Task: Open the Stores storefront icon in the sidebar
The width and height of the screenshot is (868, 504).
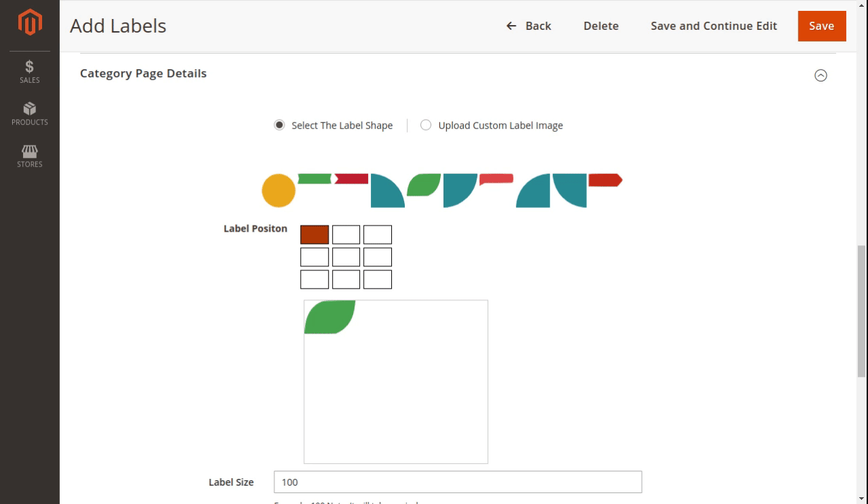Action: 30,156
